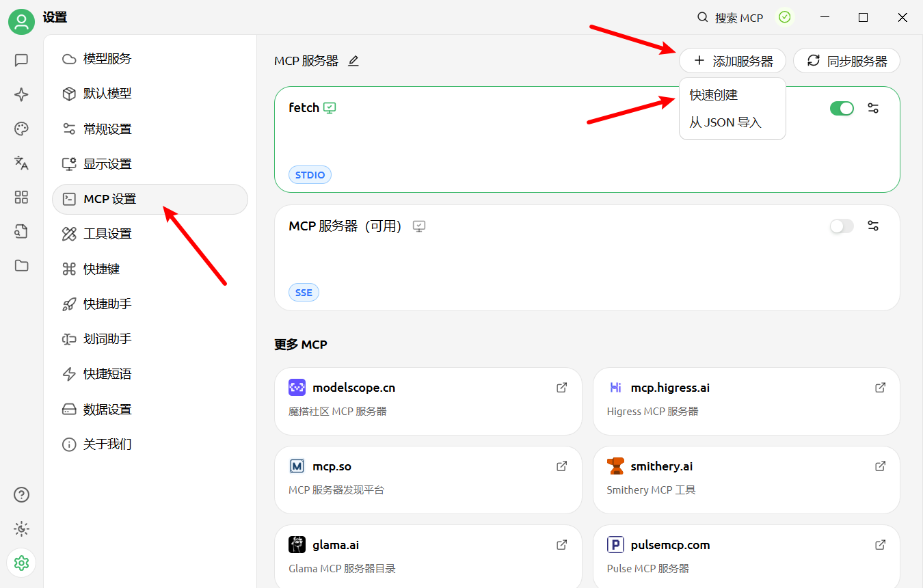Open the translation tool in sidebar
Viewport: 923px width, 588px height.
point(21,163)
